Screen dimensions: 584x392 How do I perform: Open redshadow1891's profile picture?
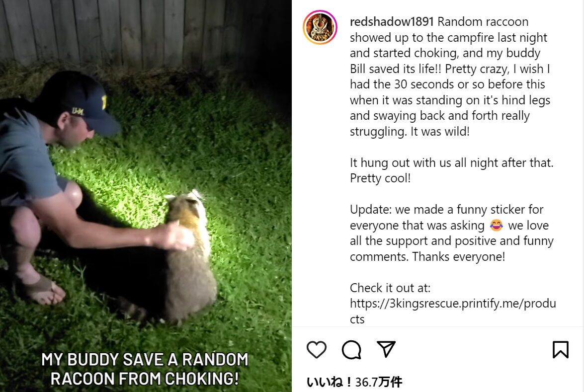point(320,27)
